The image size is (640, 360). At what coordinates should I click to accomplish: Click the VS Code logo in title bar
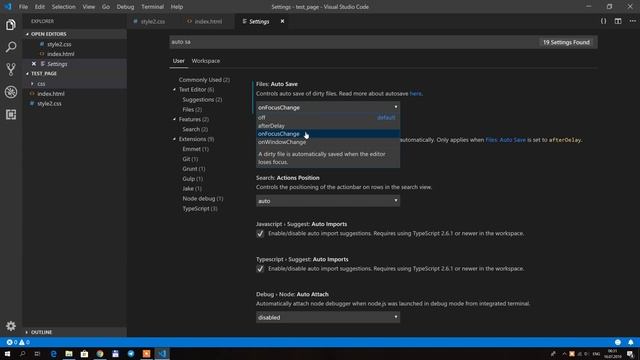(8, 7)
